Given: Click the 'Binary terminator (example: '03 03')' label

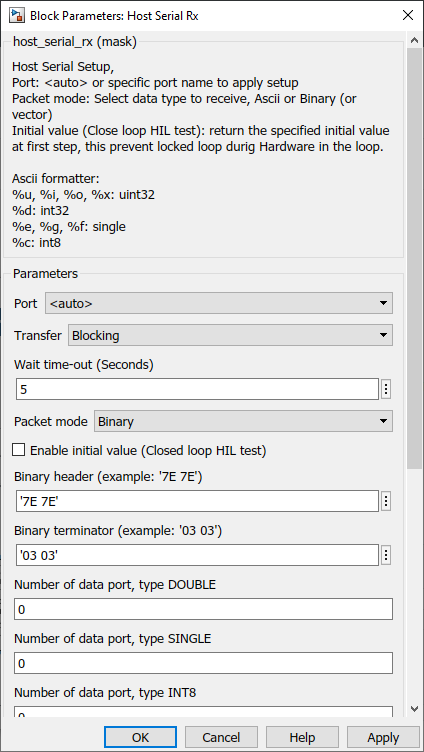Looking at the screenshot, I should click(118, 531).
